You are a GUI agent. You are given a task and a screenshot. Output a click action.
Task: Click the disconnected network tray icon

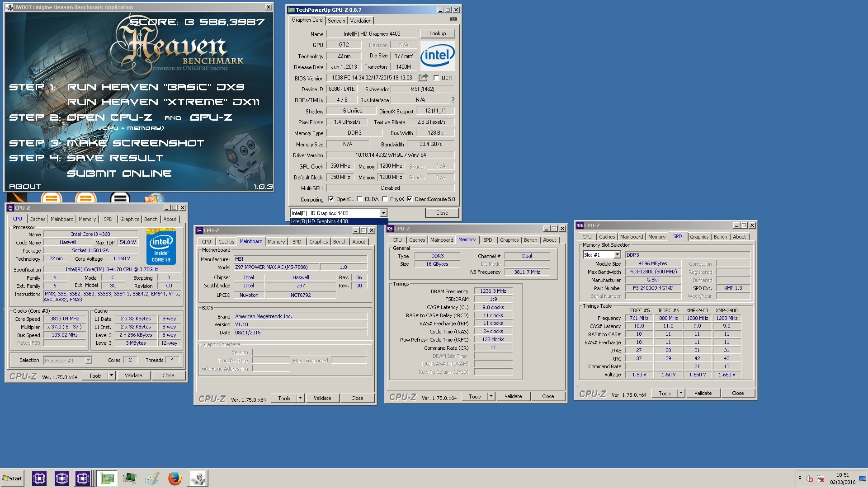tap(821, 479)
